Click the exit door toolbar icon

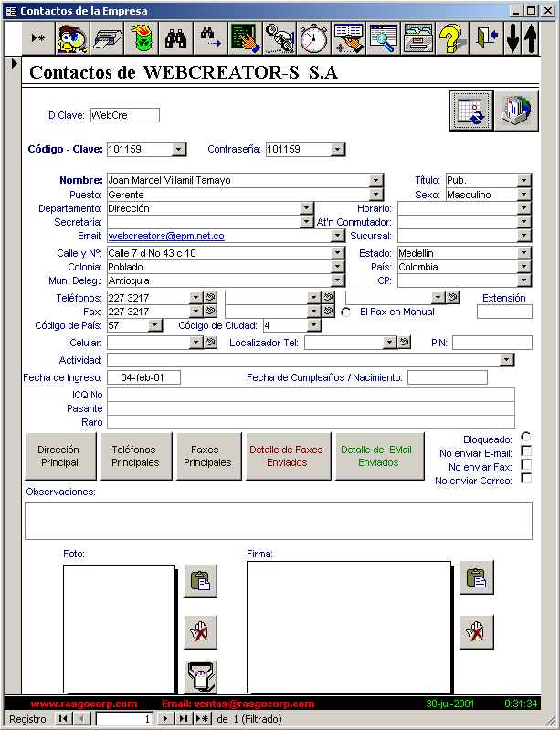click(486, 38)
